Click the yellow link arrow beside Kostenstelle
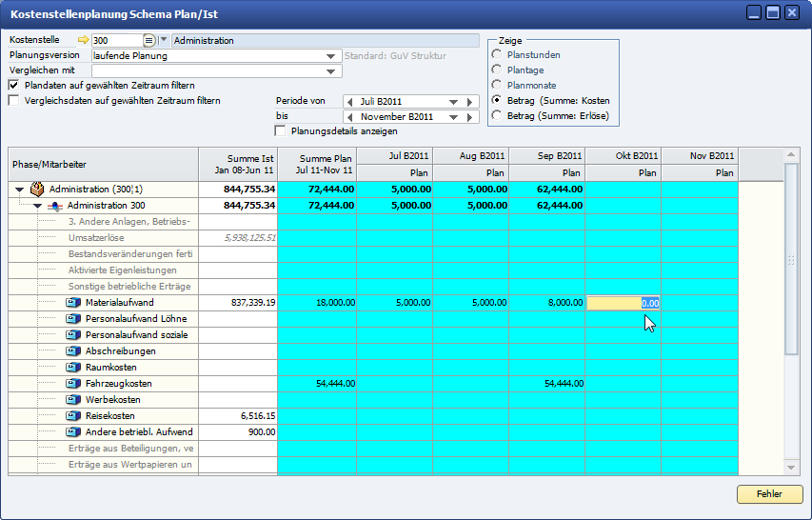 tap(82, 41)
